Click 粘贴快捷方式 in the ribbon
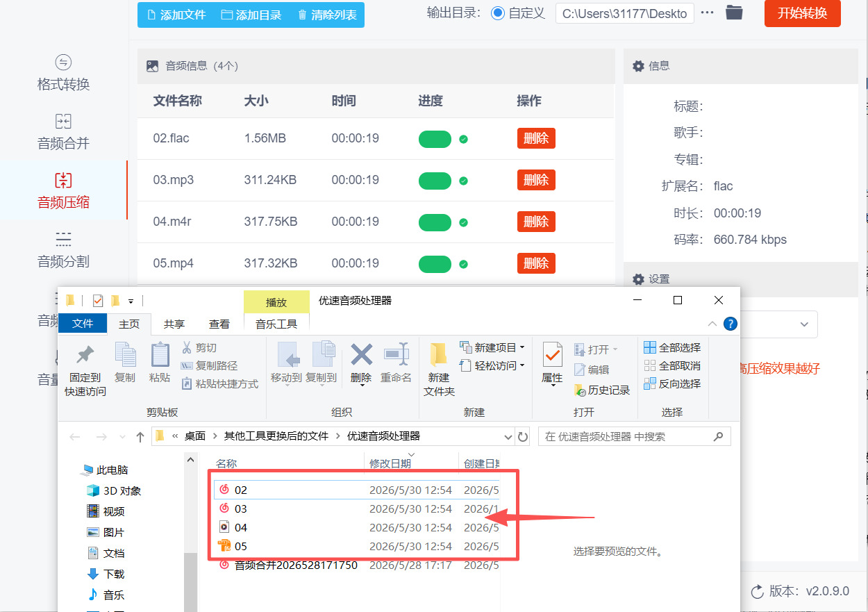 tap(219, 383)
